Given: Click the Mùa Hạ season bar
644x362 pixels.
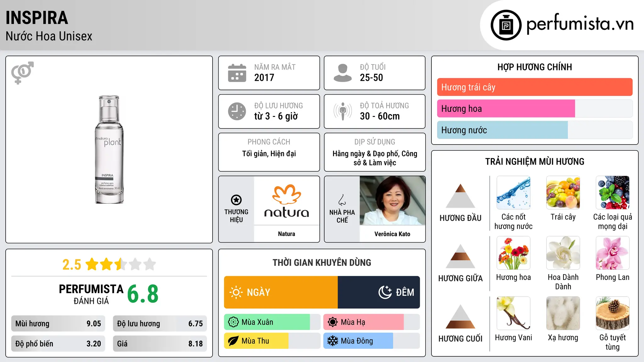Looking at the screenshot, I should [x=371, y=322].
